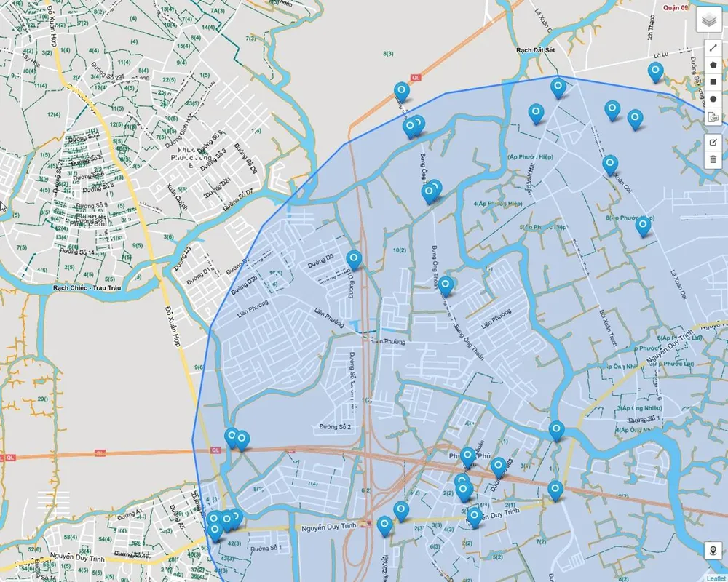Enable edit layers mode
The image size is (728, 582).
coord(713,142)
